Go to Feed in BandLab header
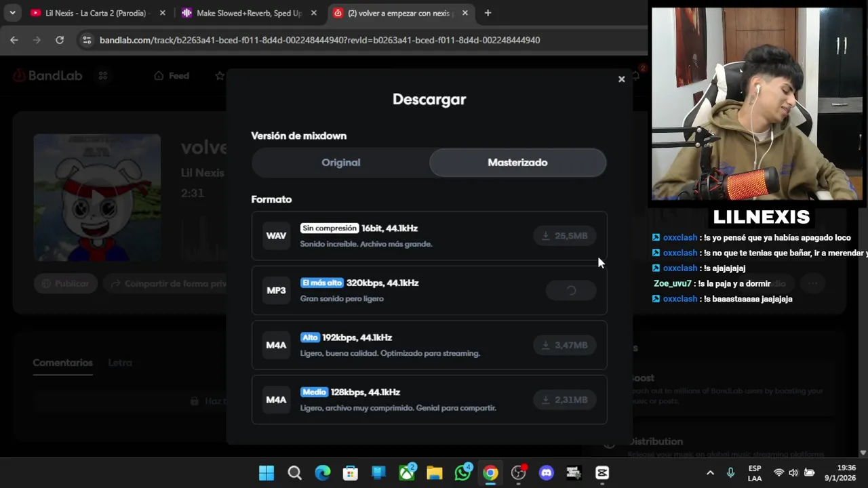The height and width of the screenshot is (488, 868). (172, 75)
